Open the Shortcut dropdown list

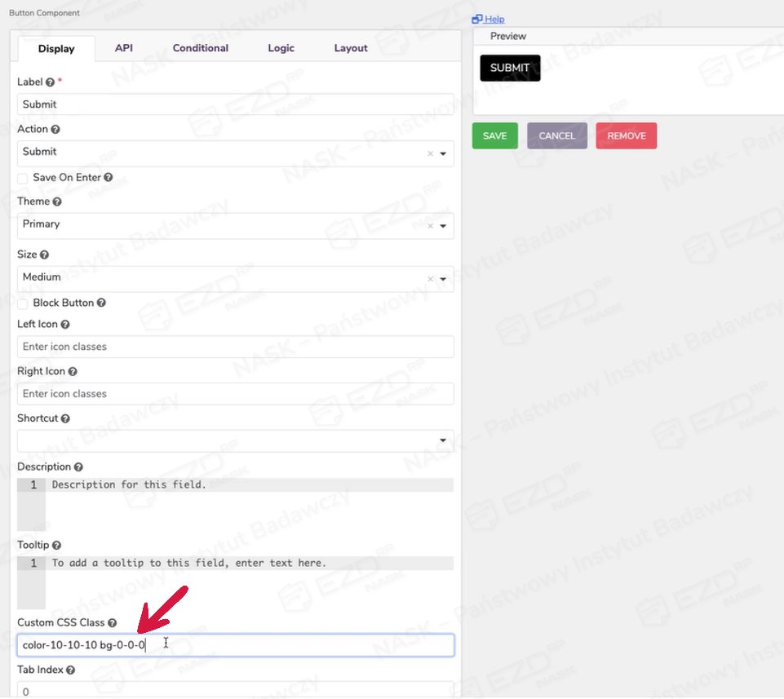pyautogui.click(x=443, y=441)
